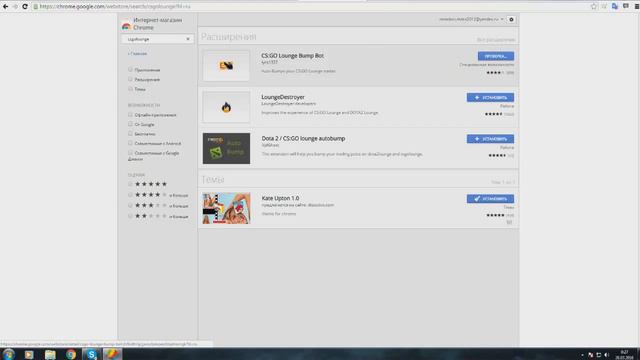Image resolution: width=640 pixels, height=360 pixels.
Task: Open the Chrome main menu icon
Action: (637, 7)
